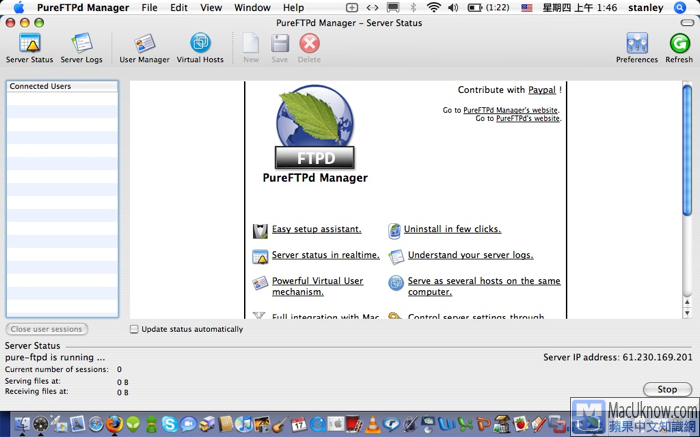Open iTunes from the dock
Screen dimensions: 700x437
click(x=244, y=424)
